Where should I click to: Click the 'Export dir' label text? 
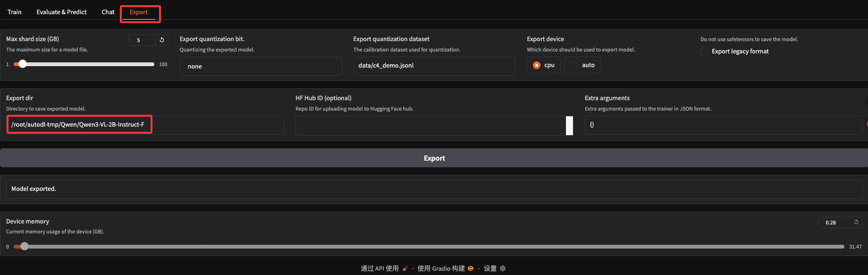tap(19, 98)
